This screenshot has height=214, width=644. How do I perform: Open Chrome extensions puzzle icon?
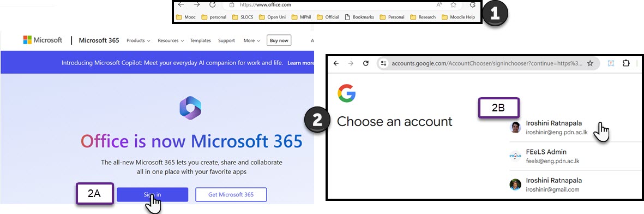click(625, 63)
